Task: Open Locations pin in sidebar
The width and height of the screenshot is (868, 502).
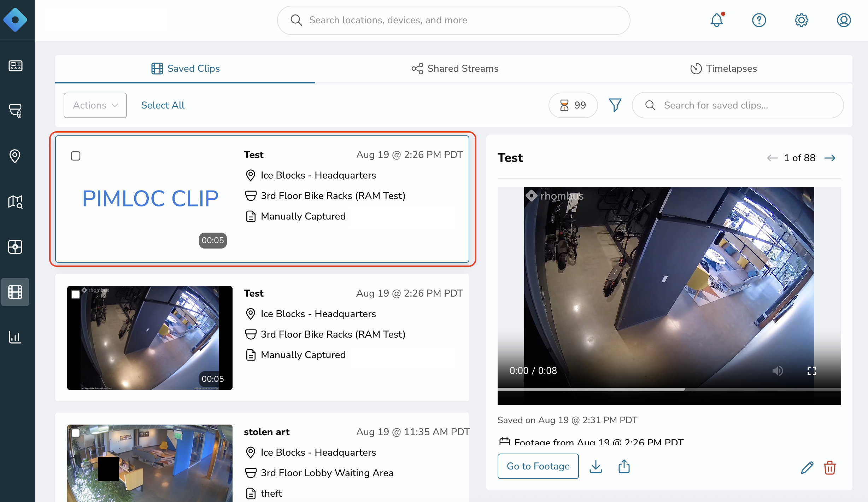Action: 15,156
